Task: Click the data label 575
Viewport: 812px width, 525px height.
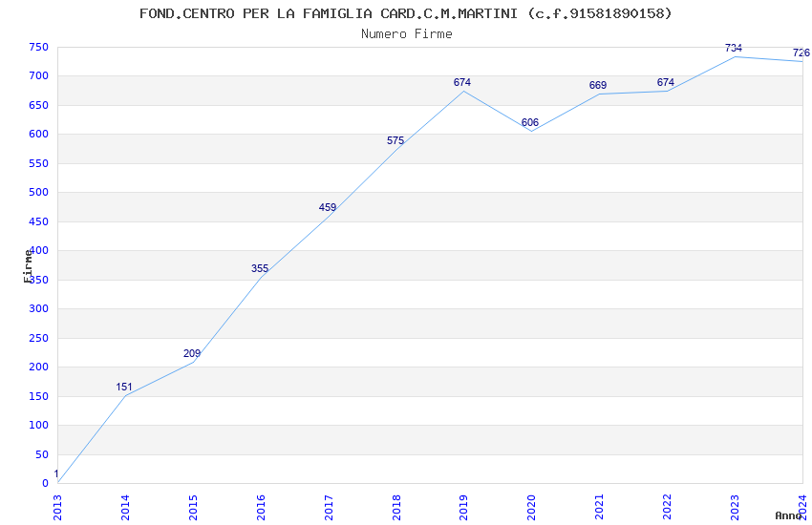Action: pos(395,140)
